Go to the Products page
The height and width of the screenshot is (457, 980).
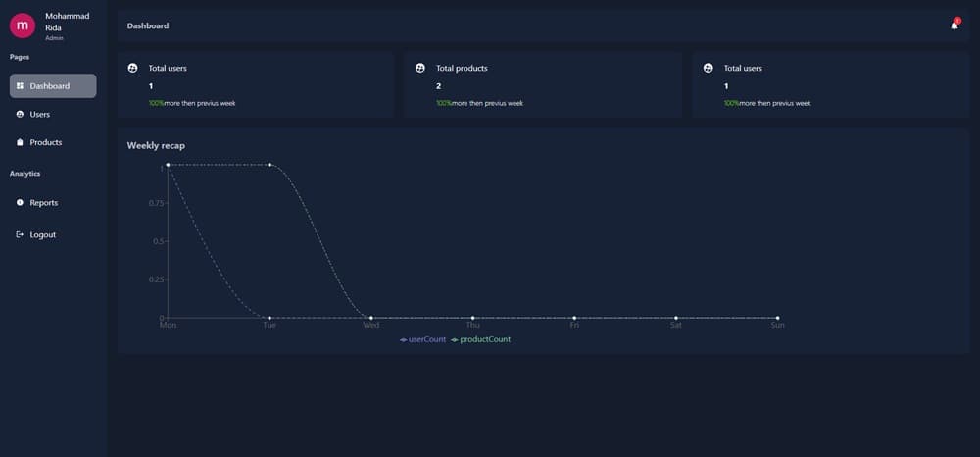point(45,143)
